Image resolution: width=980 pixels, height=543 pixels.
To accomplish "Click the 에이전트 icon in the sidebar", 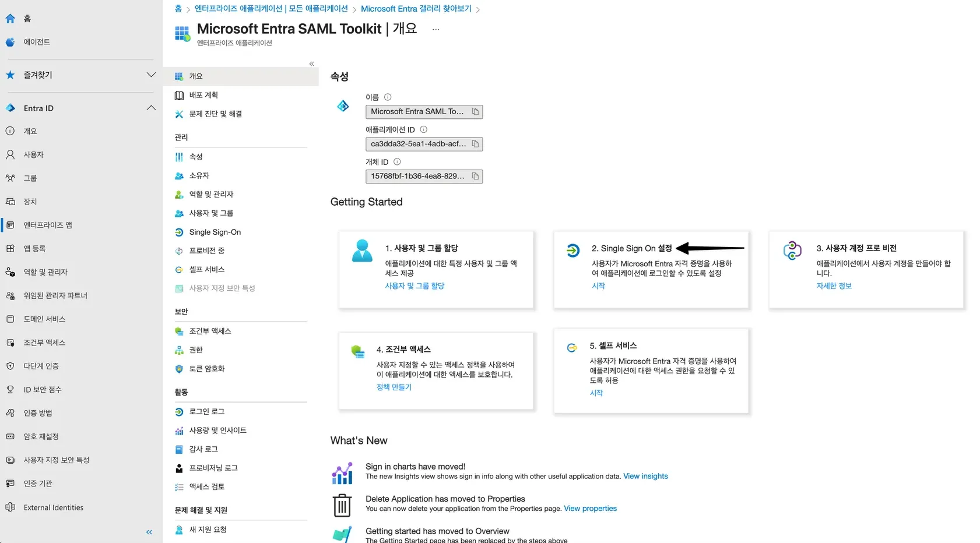I will pyautogui.click(x=10, y=42).
